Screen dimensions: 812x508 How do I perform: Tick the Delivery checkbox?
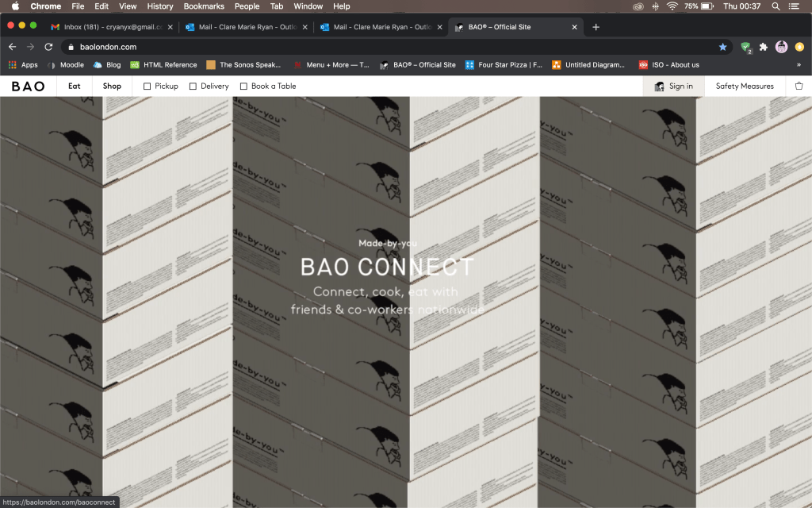(x=193, y=86)
